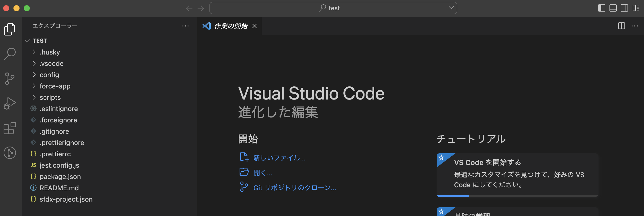Open the command center dropdown arrow
Image resolution: width=644 pixels, height=216 pixels.
pos(451,8)
